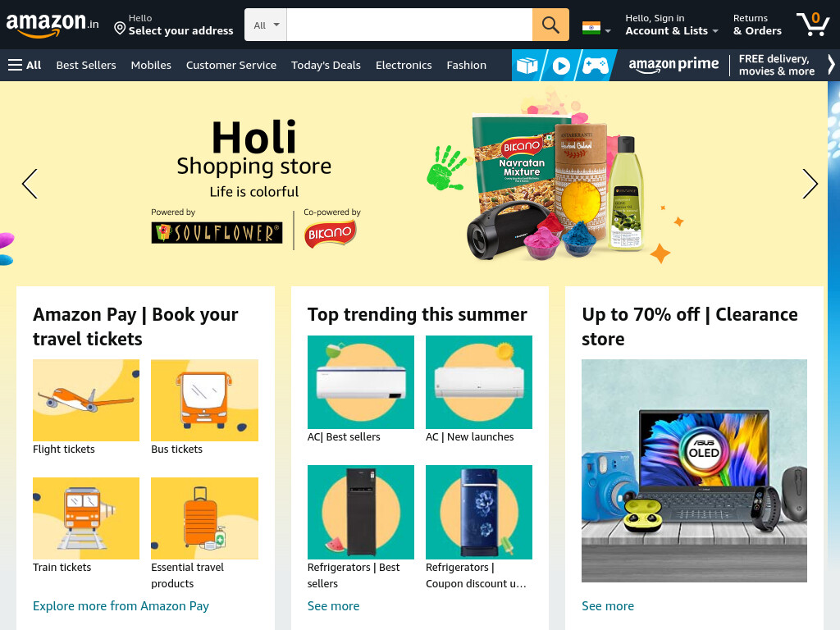Click the magnifying glass search button
Viewport: 840px width, 630px height.
550,25
